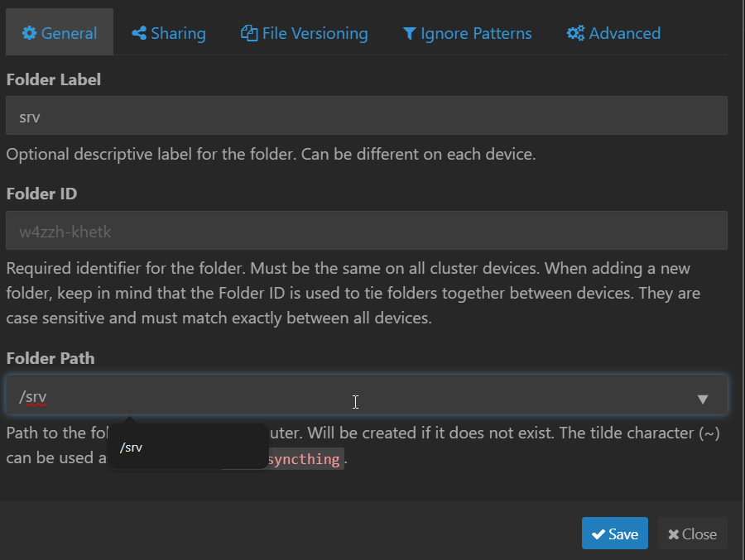Click the double-gears icon beside Advanced

point(575,33)
